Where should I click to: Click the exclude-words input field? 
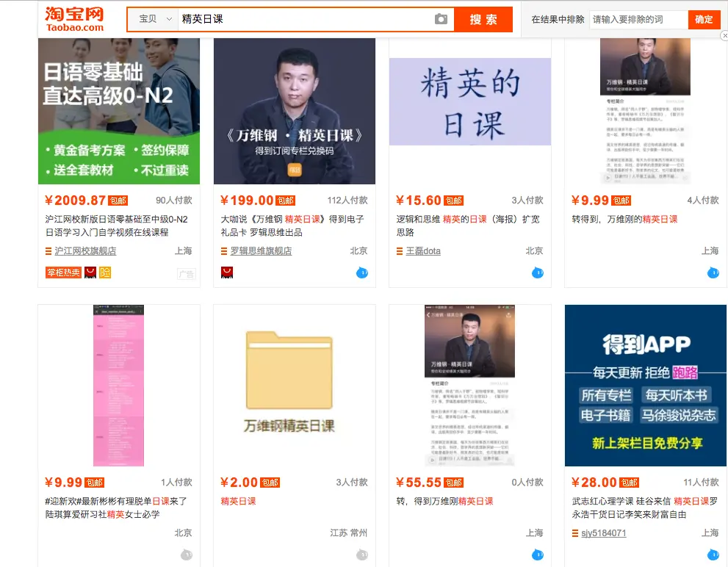pos(638,20)
